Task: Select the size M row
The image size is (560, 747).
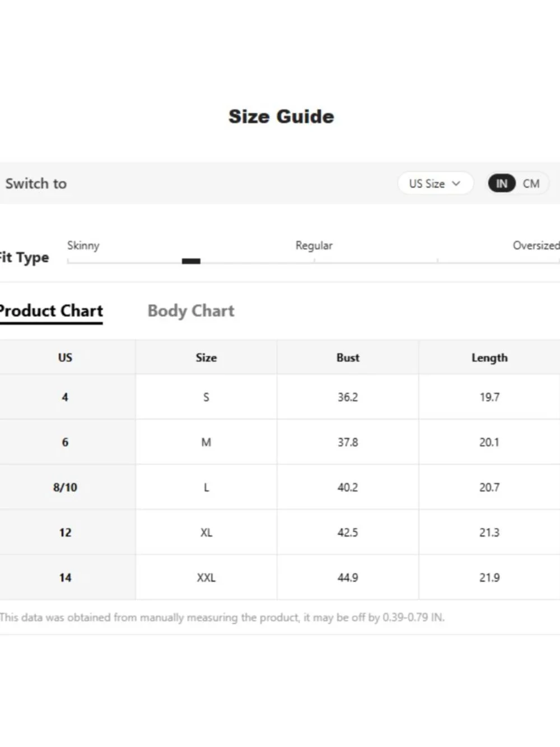Action: pos(280,442)
